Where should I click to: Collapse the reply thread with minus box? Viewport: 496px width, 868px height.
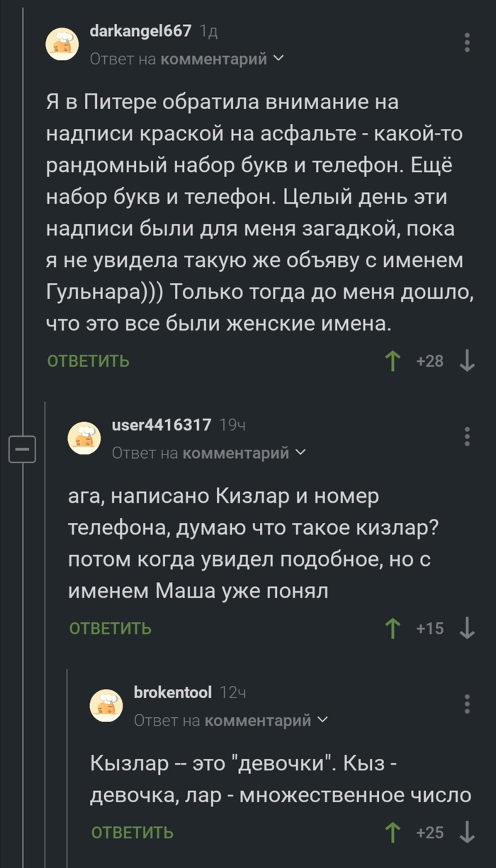tap(22, 449)
